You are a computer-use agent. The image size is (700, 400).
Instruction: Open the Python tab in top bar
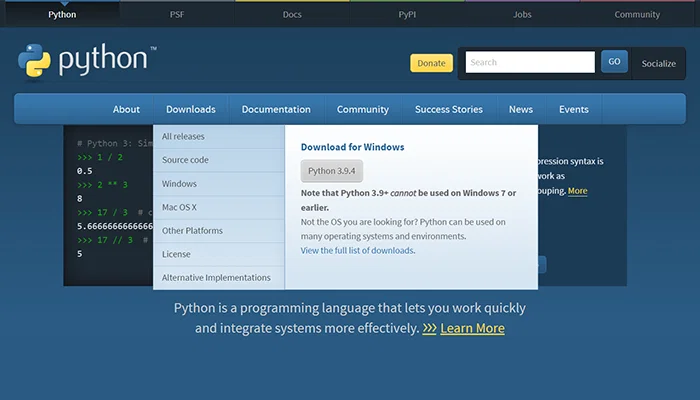tap(62, 14)
